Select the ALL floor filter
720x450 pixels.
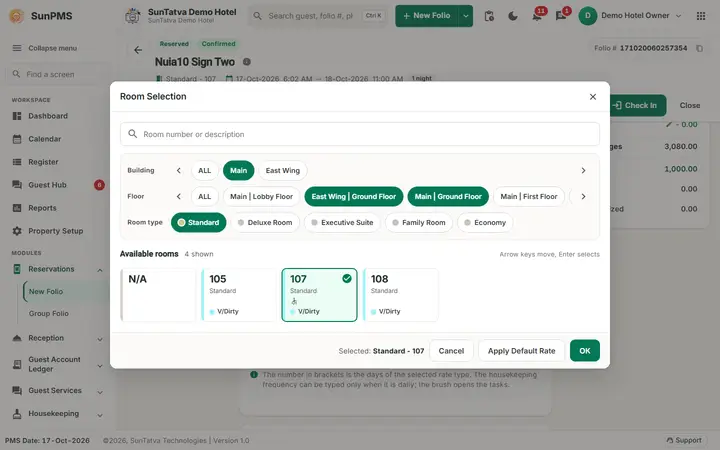point(204,197)
